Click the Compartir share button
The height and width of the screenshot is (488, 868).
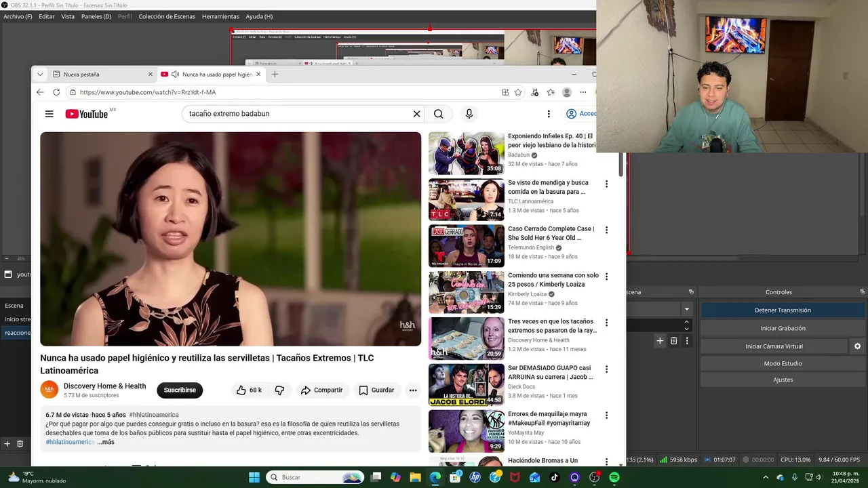321,390
